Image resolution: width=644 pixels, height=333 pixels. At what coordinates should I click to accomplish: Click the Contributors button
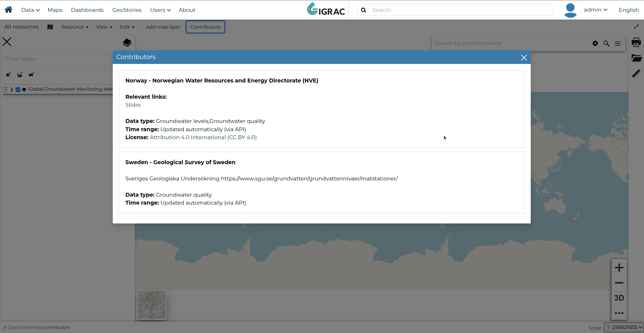pos(205,27)
